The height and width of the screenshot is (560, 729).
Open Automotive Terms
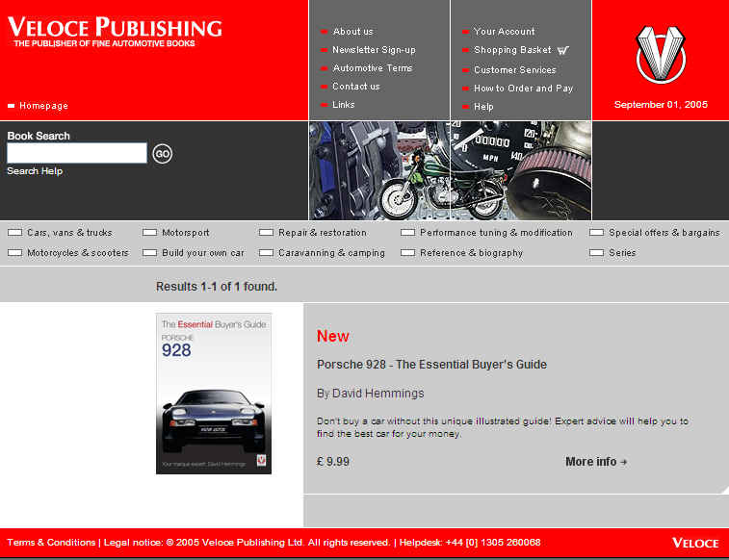373,67
